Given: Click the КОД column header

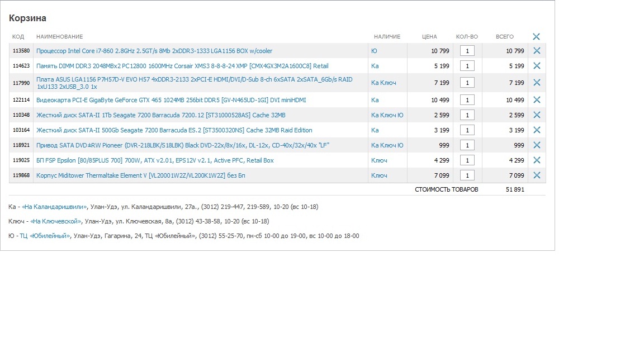Looking at the screenshot, I should point(18,36).
